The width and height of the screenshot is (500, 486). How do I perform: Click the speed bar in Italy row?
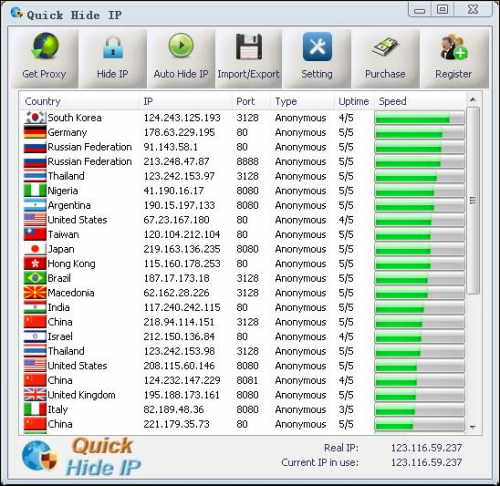pos(420,410)
